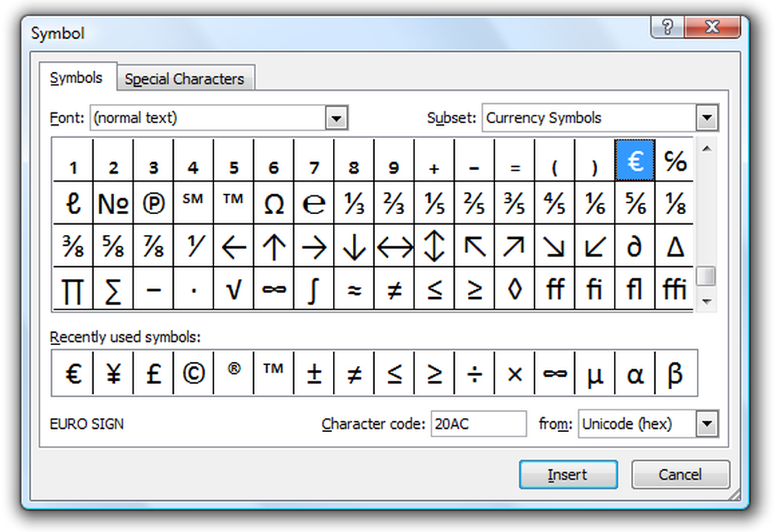Select the partial differential (∂) symbol

click(635, 246)
